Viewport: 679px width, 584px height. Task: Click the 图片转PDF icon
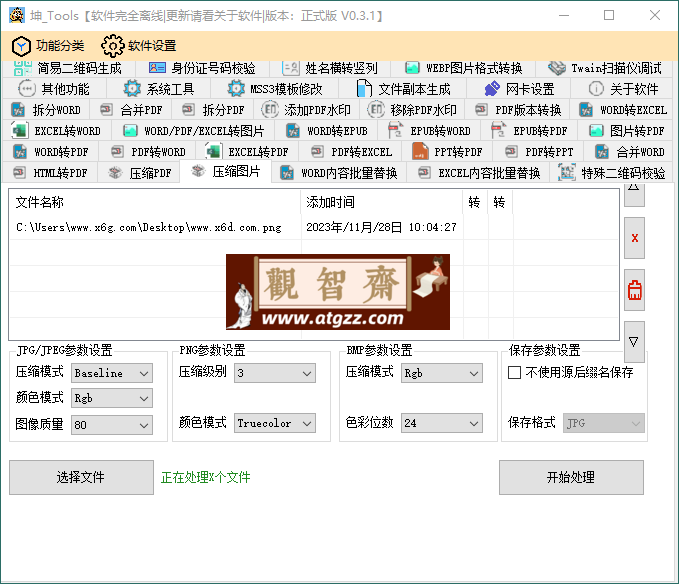point(596,131)
